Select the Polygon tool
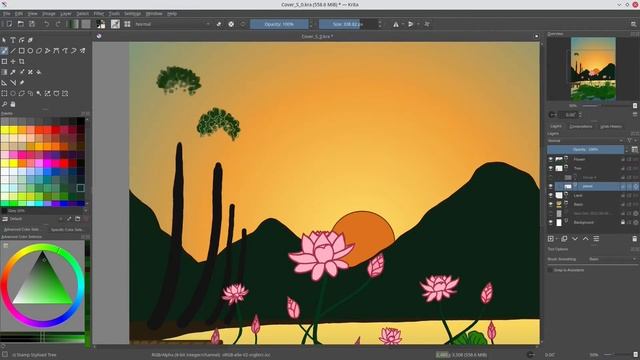The height and width of the screenshot is (360, 640). [39, 51]
